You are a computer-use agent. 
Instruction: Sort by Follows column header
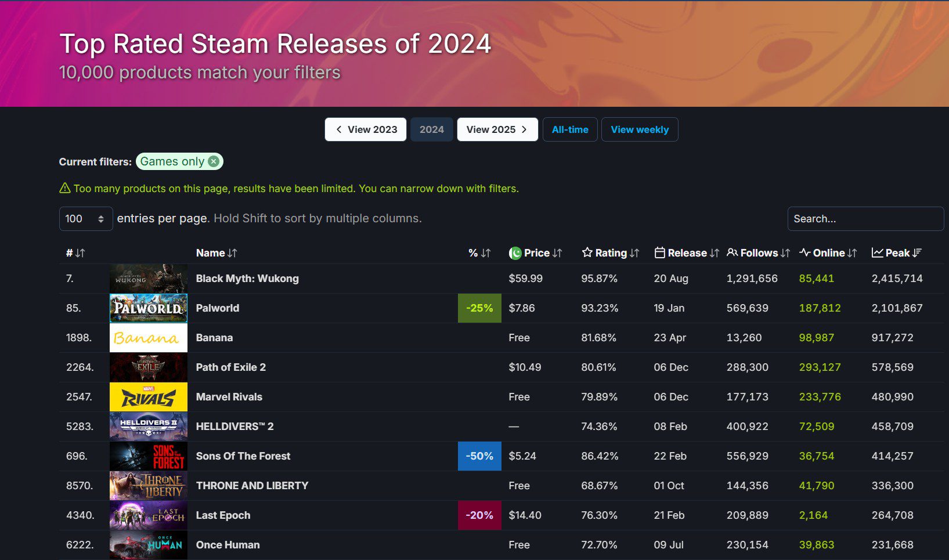click(x=758, y=253)
